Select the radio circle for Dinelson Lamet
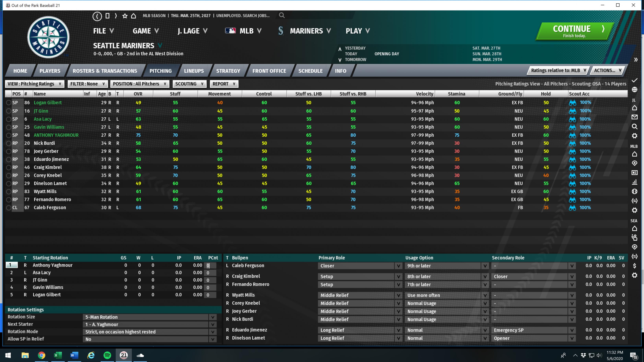 (x=9, y=184)
